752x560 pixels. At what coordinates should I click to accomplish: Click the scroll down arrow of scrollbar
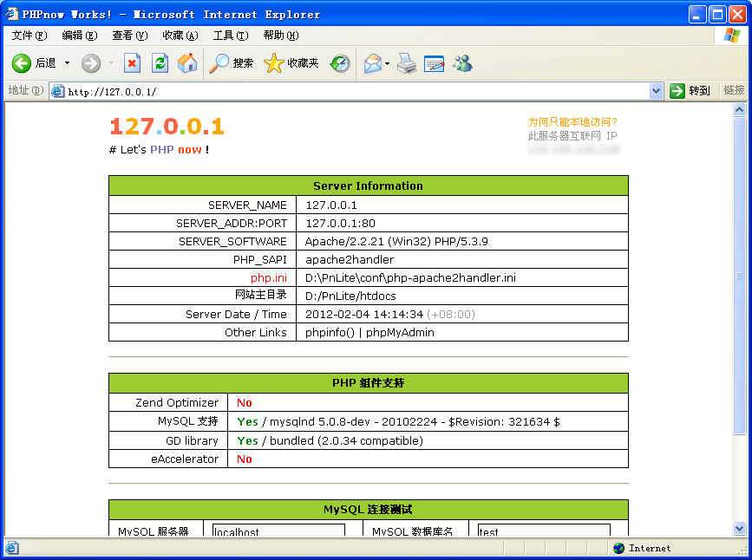click(x=739, y=528)
